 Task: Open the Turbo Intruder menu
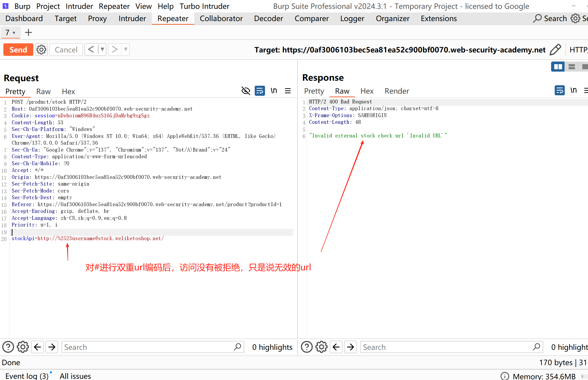pyautogui.click(x=204, y=6)
